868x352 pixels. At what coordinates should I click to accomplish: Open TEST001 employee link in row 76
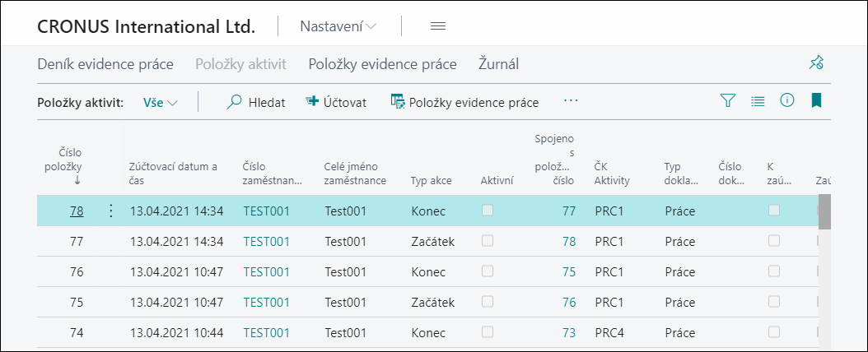266,272
